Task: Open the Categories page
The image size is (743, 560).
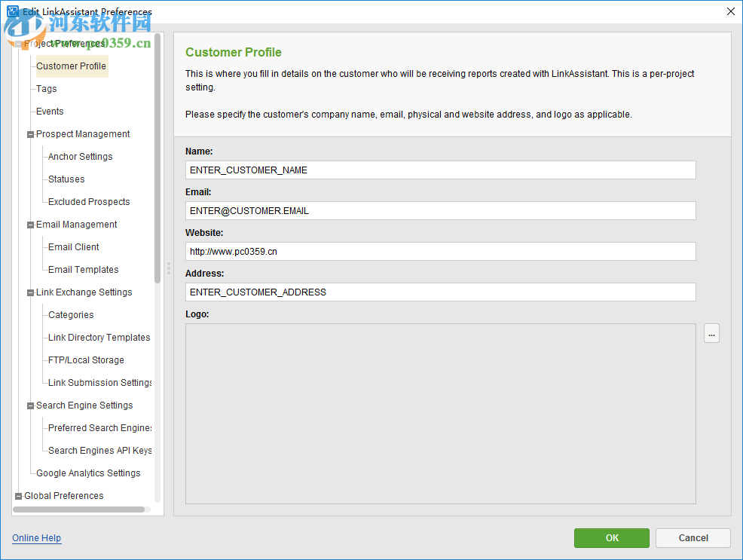Action: click(71, 315)
